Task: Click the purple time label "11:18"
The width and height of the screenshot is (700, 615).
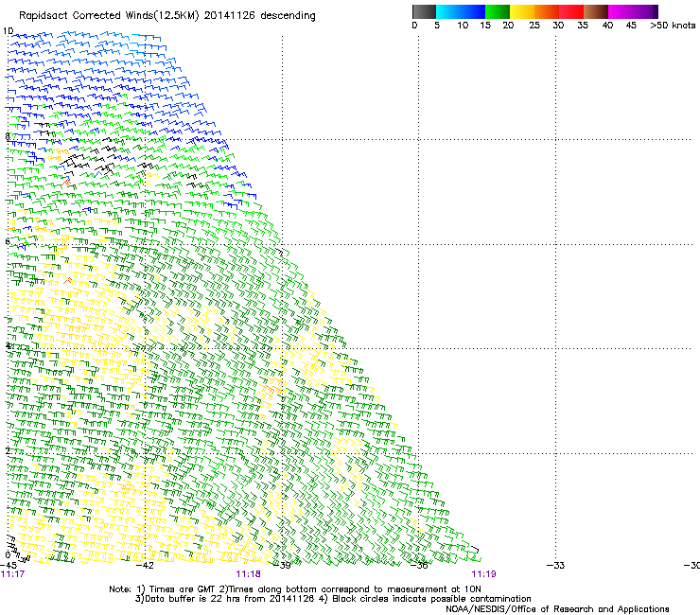Action: [x=248, y=574]
